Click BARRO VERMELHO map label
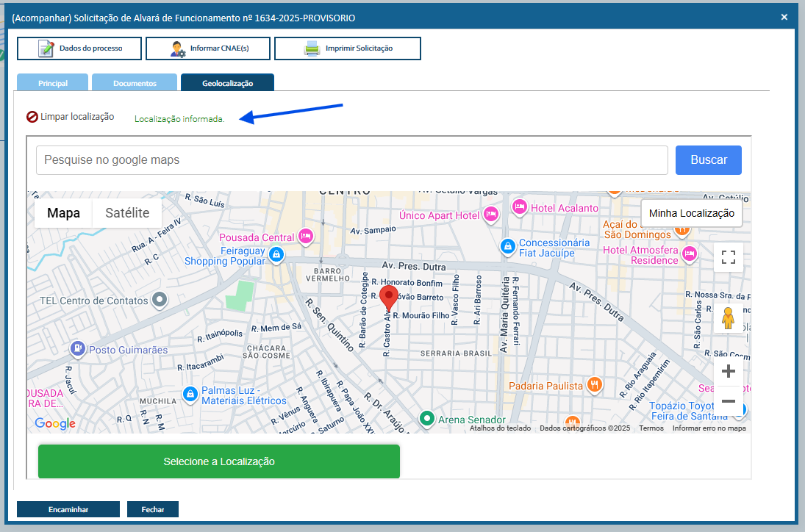This screenshot has height=532, width=805. (x=328, y=275)
